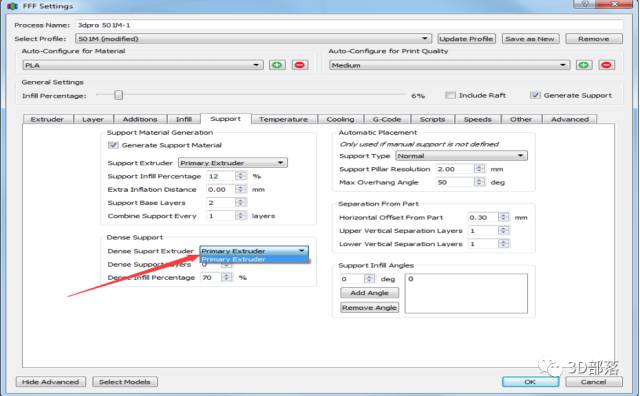This screenshot has width=640, height=396.
Task: Toggle the Generate Support checkbox in General Settings
Action: coord(535,95)
